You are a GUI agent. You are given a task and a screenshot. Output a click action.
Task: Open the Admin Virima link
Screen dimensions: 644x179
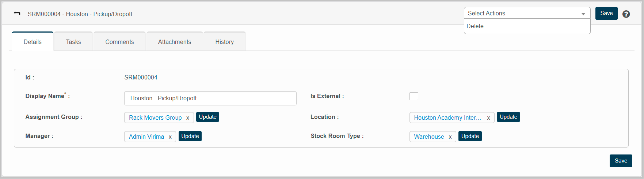click(x=146, y=137)
